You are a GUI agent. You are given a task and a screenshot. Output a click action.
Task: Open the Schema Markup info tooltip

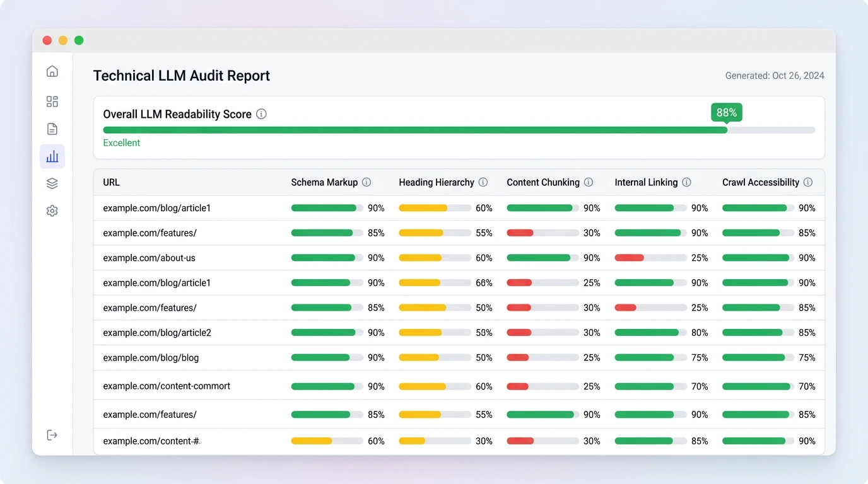pos(367,181)
